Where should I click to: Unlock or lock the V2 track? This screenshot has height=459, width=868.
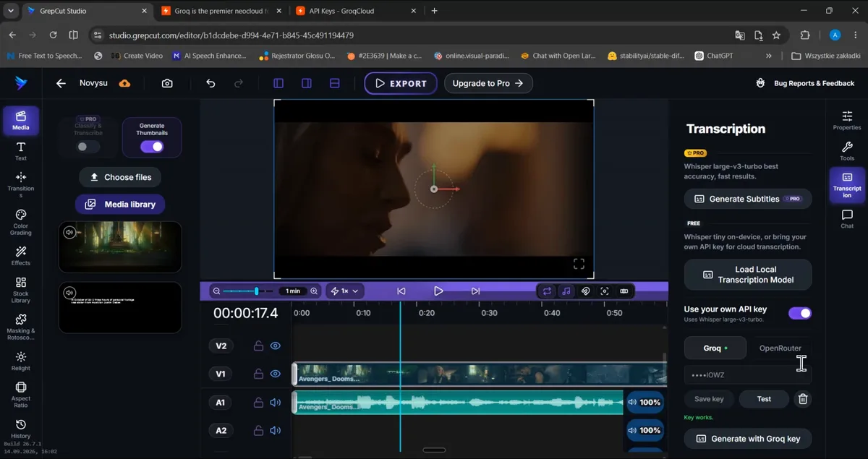[x=258, y=346]
